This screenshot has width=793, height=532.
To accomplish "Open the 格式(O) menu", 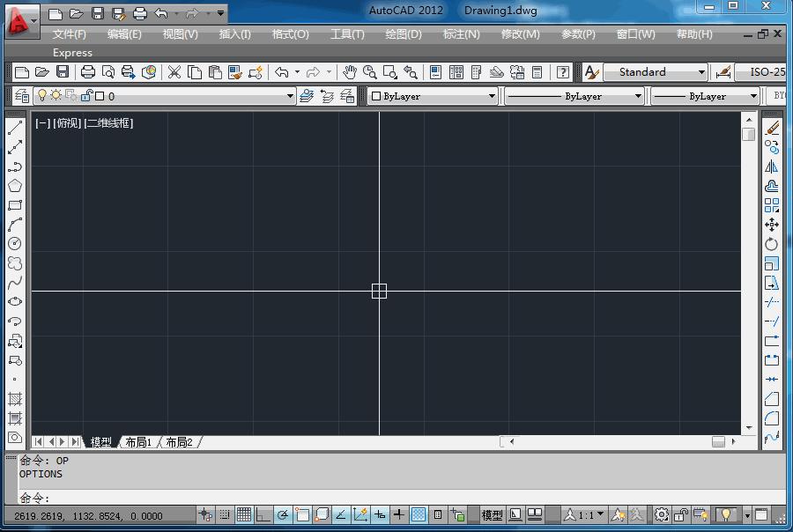I will (x=290, y=34).
